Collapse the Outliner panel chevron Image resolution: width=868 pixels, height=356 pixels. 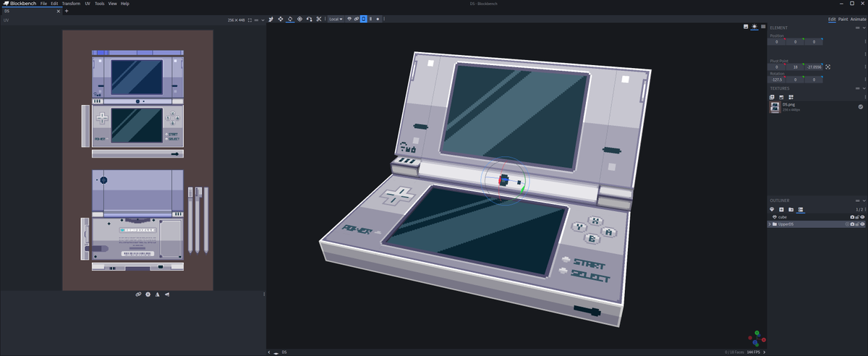(x=864, y=200)
